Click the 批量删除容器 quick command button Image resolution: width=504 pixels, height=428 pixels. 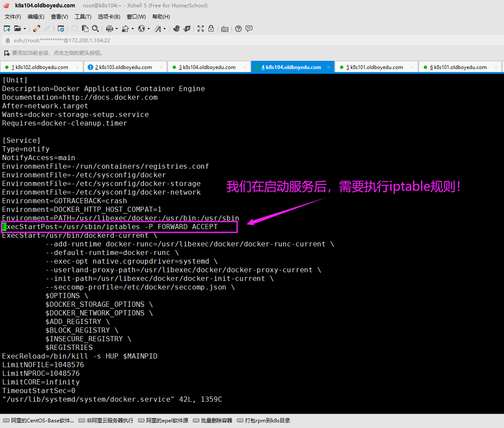point(213,421)
